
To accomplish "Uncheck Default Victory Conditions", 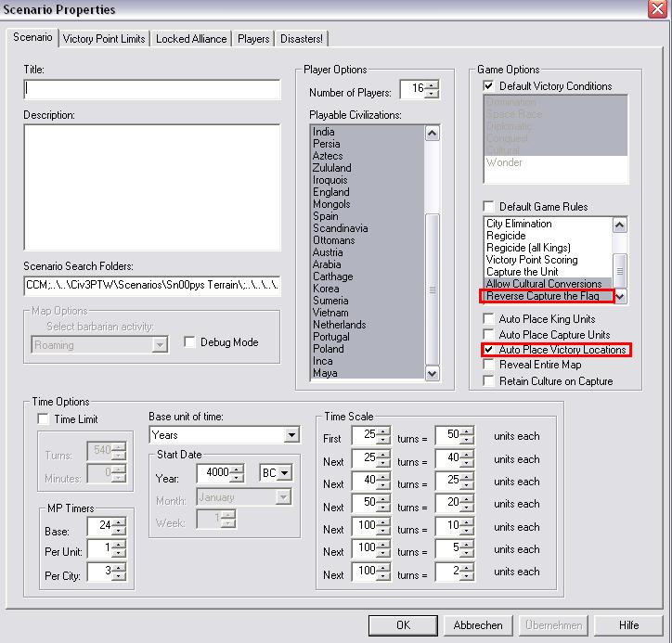I will [489, 86].
